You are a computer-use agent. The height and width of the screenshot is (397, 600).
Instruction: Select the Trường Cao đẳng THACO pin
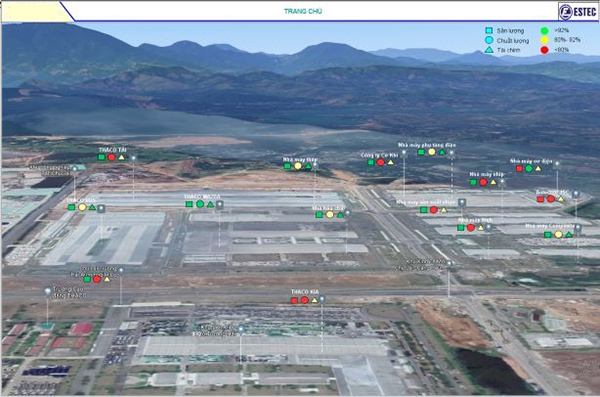point(48,292)
